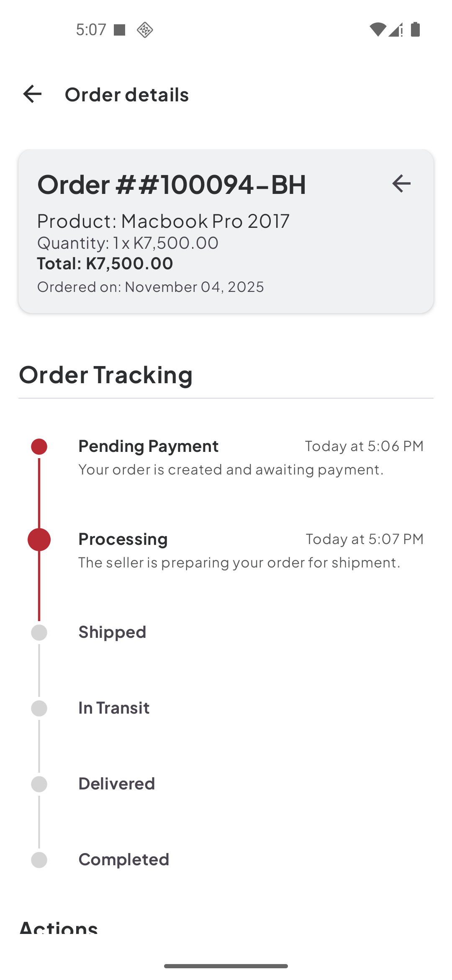Screen dimensions: 452x980
Task: Select the Completed step marker
Action: [x=39, y=860]
